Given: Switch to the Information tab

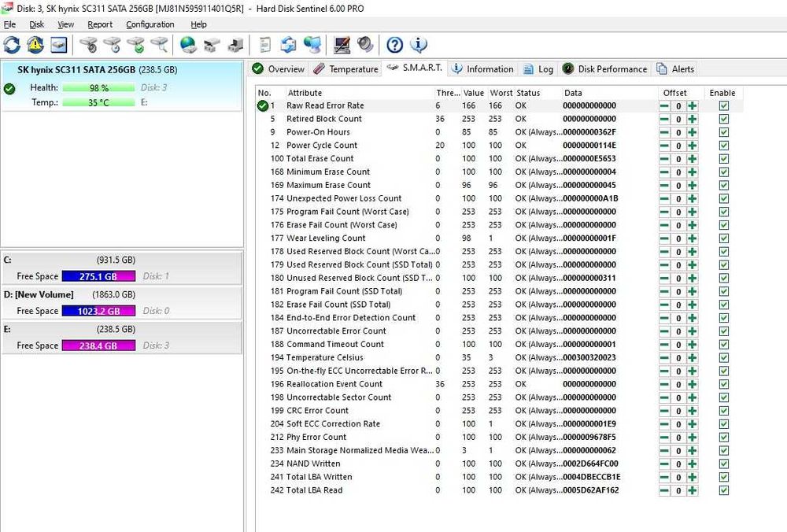Looking at the screenshot, I should point(482,68).
